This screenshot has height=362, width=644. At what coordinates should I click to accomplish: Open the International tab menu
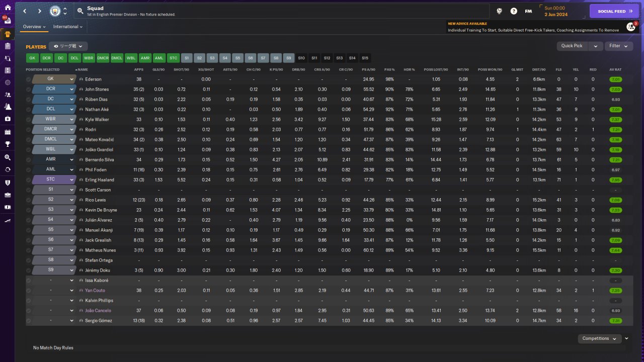(x=68, y=27)
